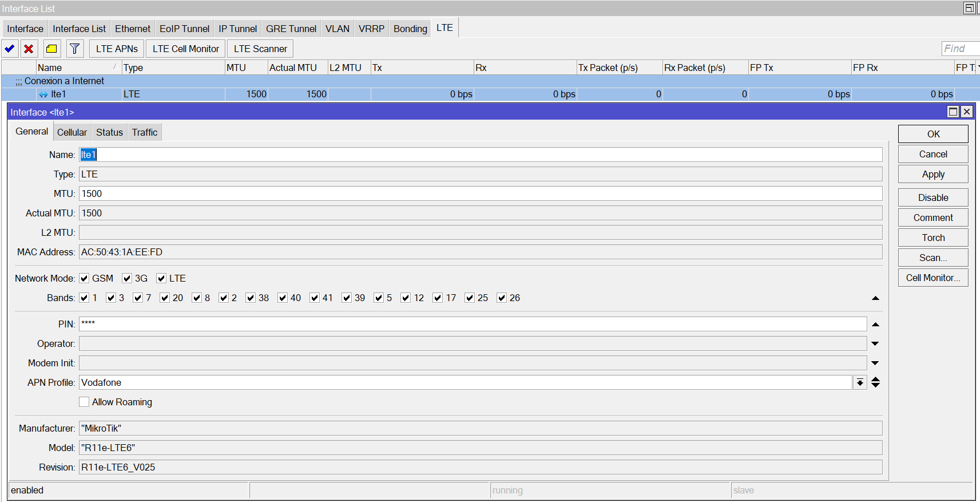Expand the Operator field arrow
The image size is (980, 502).
click(875, 344)
